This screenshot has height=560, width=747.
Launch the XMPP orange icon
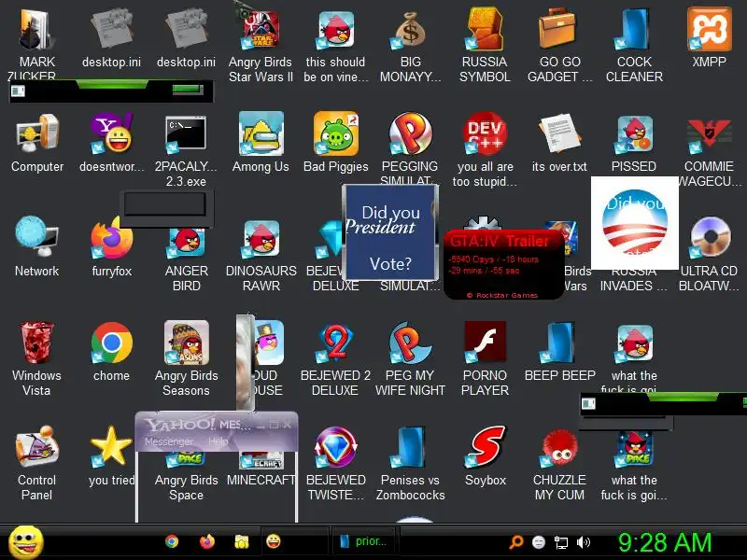pos(710,30)
